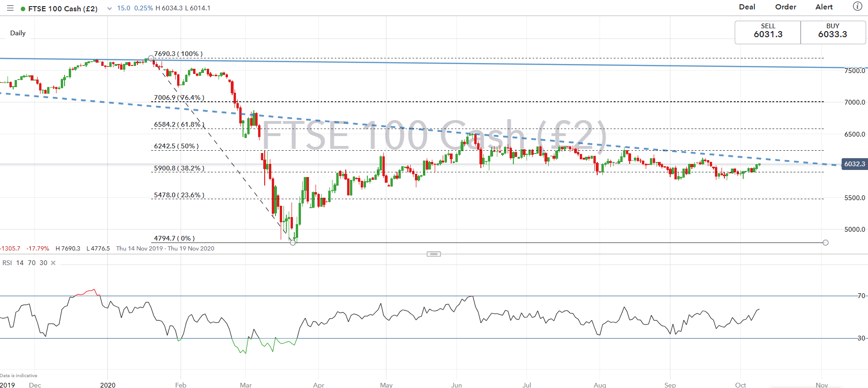
Task: Select the Fibonacci handle at 7690.3 high
Action: [151, 58]
